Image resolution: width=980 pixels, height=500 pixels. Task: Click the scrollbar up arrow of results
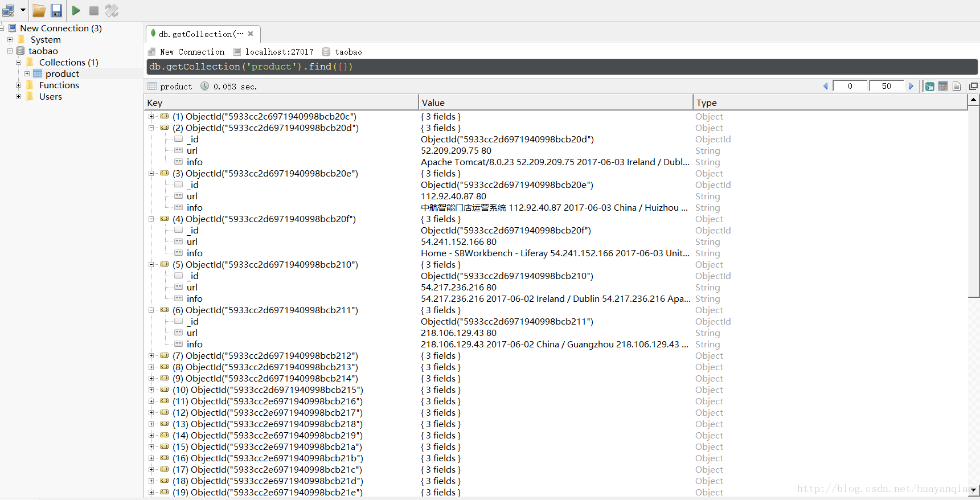974,100
